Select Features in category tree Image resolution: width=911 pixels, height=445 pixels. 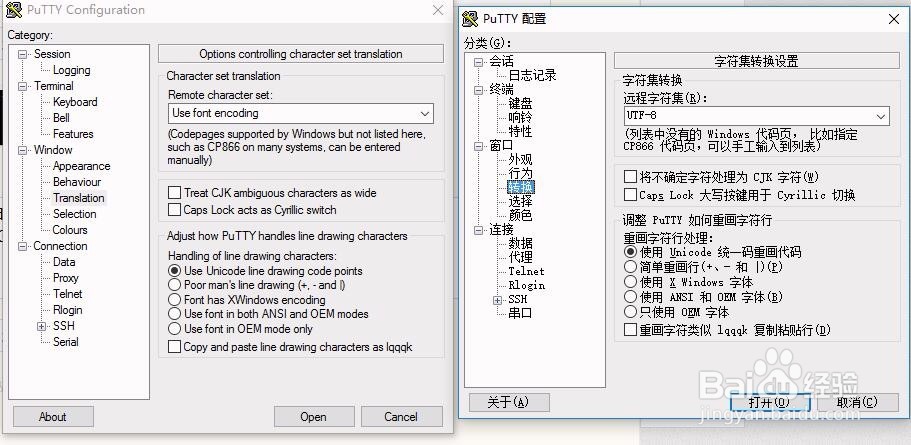pos(73,134)
